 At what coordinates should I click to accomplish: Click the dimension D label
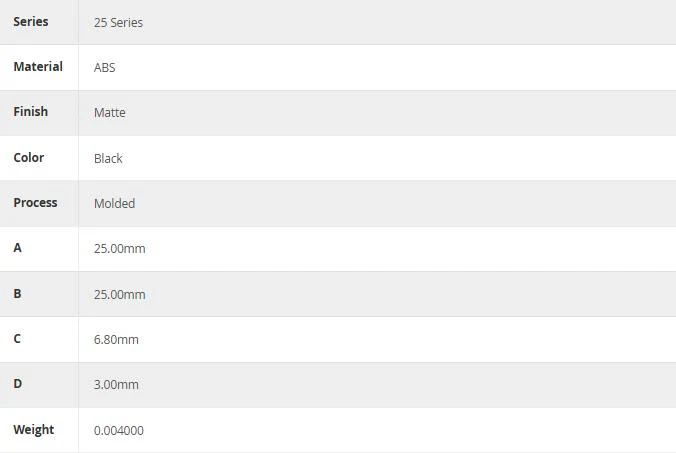click(x=18, y=384)
